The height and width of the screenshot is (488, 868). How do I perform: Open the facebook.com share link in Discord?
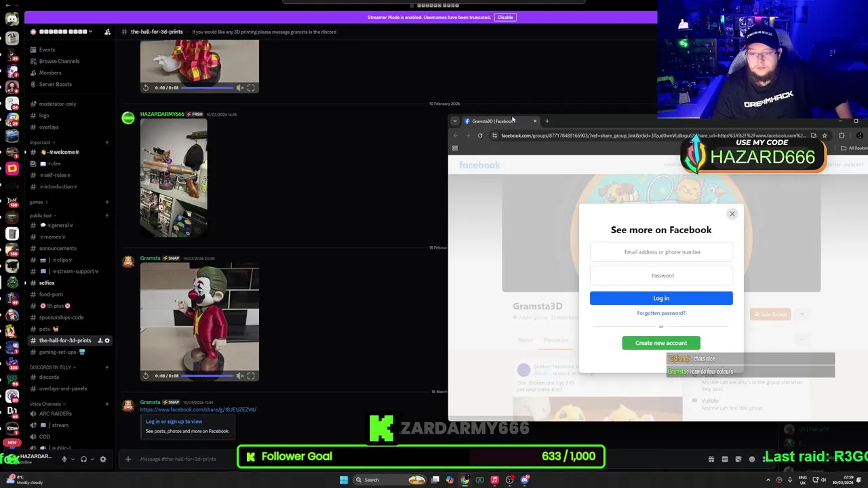tap(198, 409)
